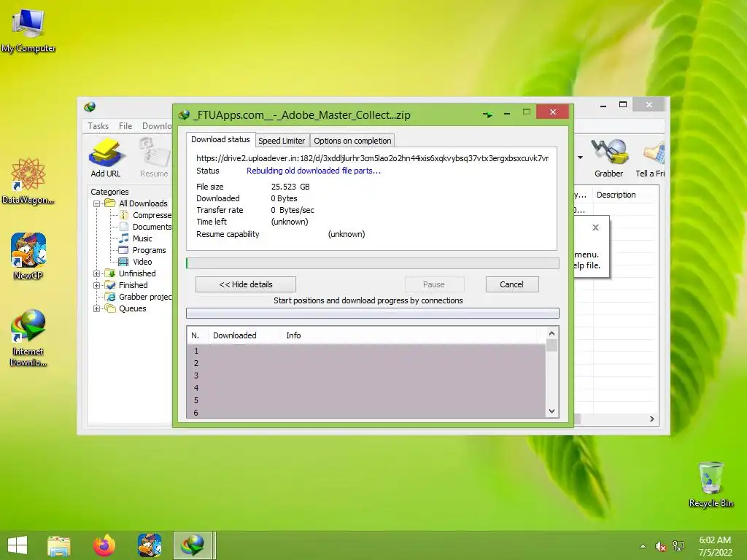The image size is (747, 560).
Task: Select the Compressed category folder
Action: (146, 215)
